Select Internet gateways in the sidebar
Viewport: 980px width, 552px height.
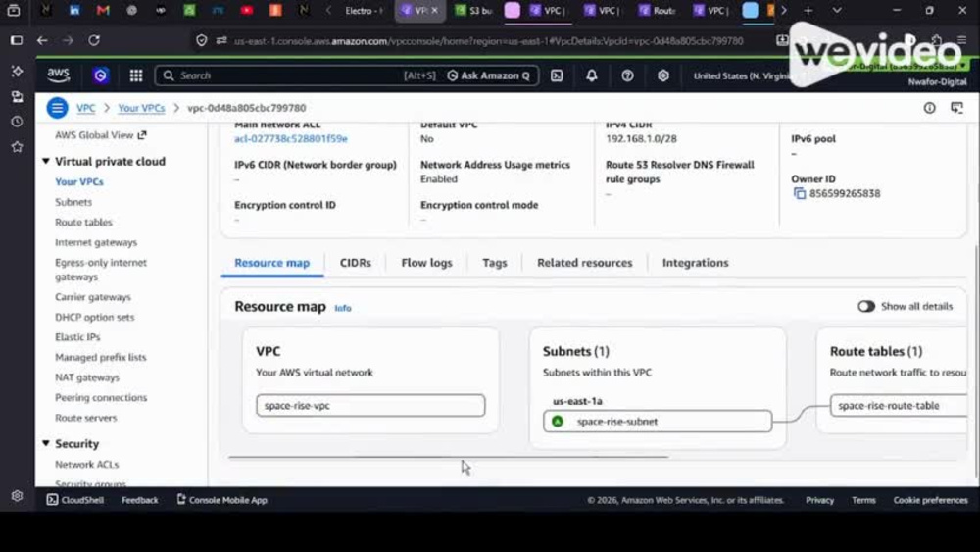click(x=96, y=242)
